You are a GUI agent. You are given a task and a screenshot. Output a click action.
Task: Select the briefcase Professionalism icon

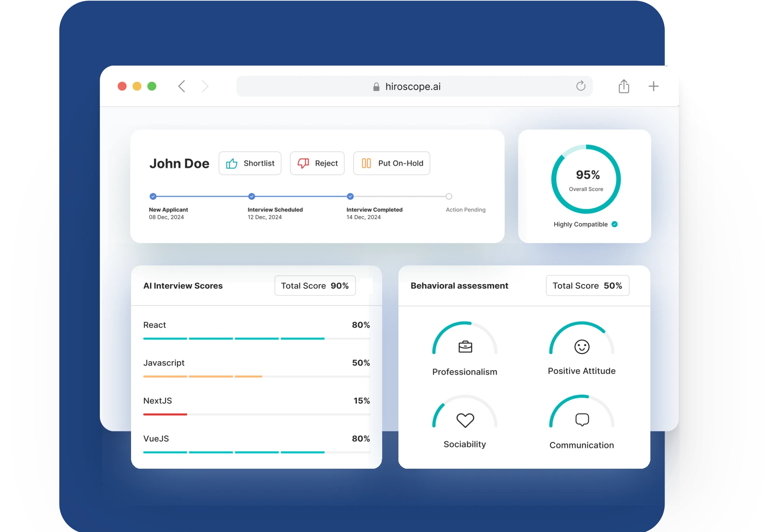click(x=465, y=347)
